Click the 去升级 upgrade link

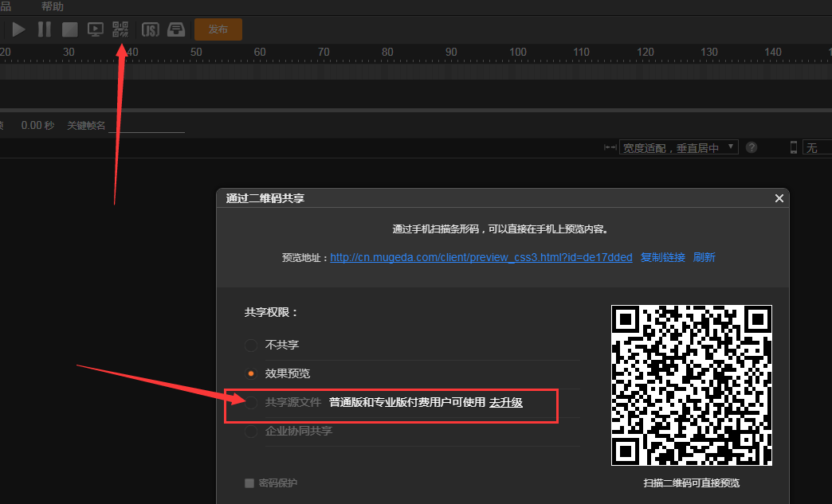[506, 403]
